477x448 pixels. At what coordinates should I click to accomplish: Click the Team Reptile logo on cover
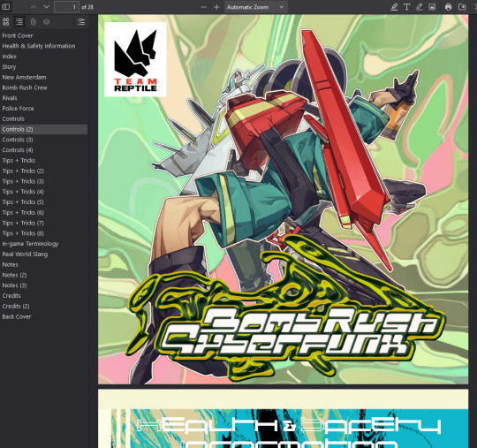point(135,60)
